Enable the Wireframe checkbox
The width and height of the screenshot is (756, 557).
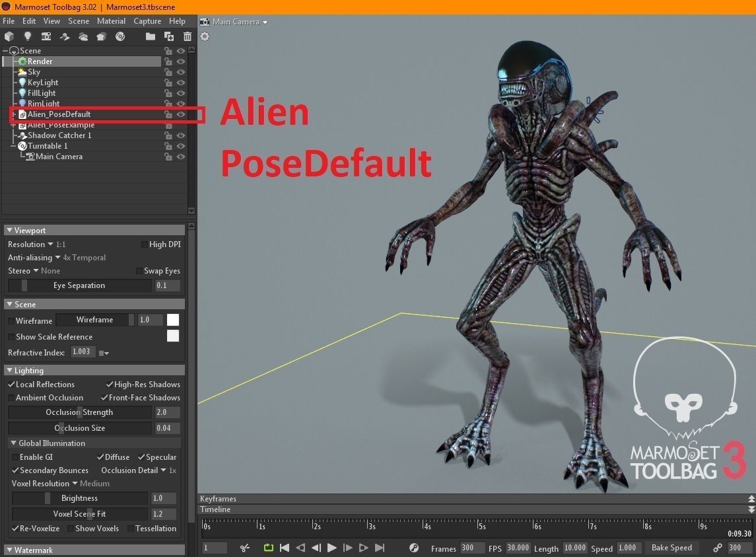tap(11, 321)
